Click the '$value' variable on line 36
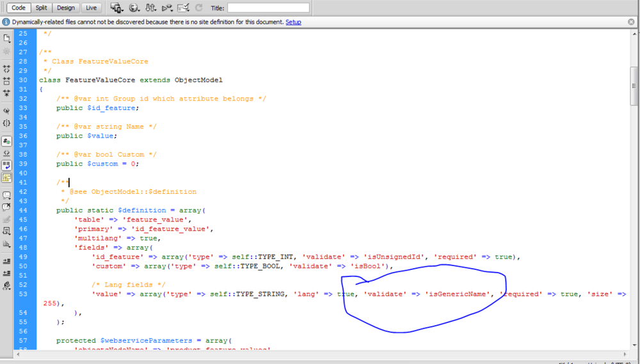The image size is (640, 364). click(x=100, y=136)
